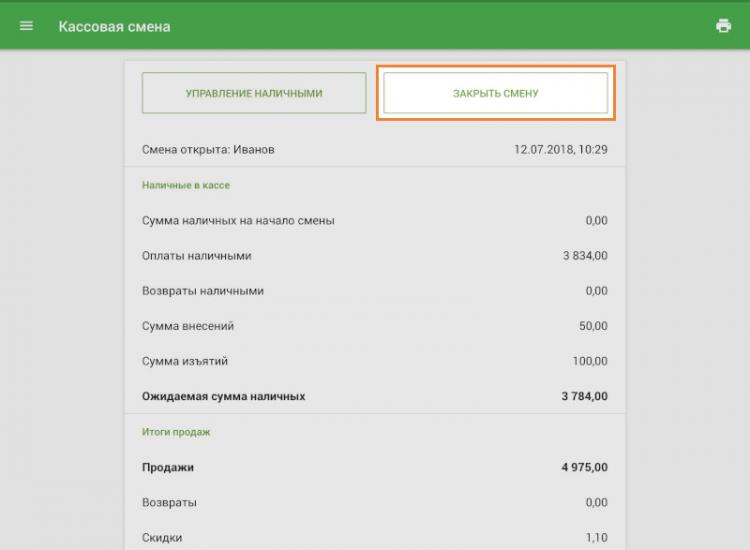The height and width of the screenshot is (550, 750).
Task: Click the Кассовая смена page title
Action: click(x=114, y=26)
